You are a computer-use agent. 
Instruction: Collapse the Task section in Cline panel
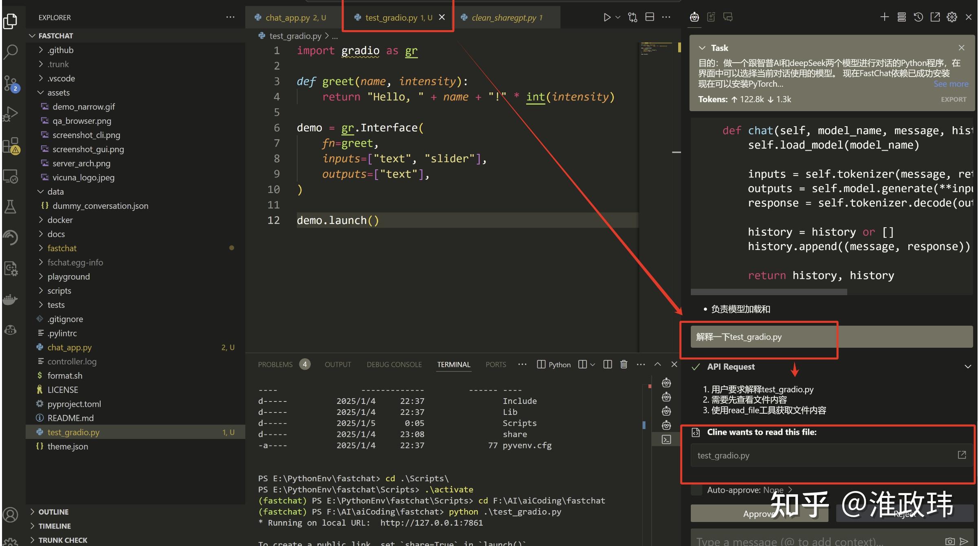tap(702, 48)
